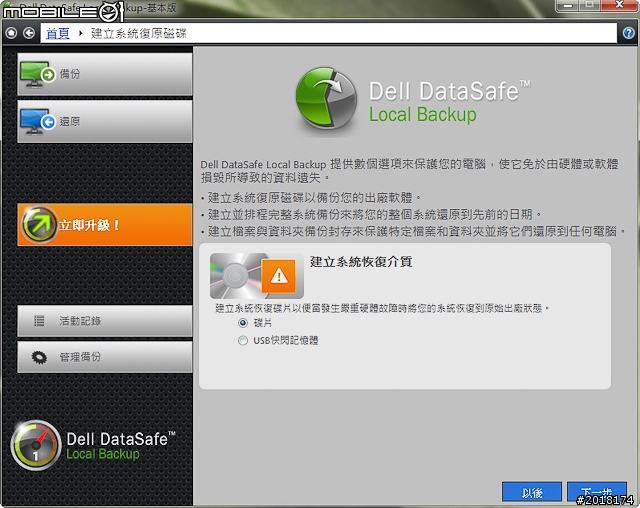Click the gear icon beside 管理備份
The width and height of the screenshot is (640, 508).
pos(39,357)
